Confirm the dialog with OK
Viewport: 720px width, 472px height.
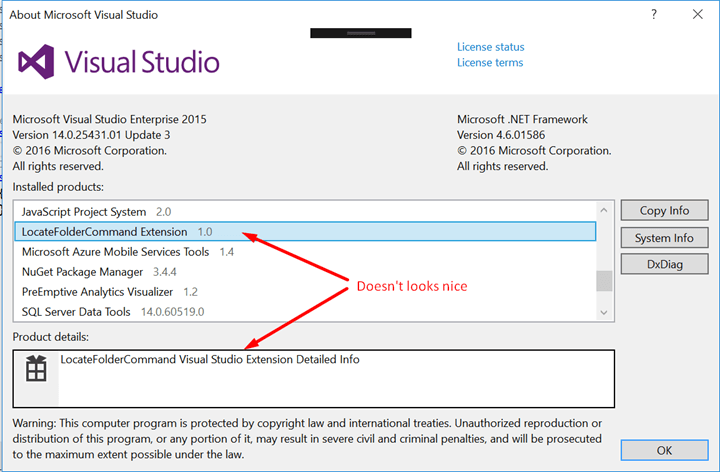pos(664,450)
